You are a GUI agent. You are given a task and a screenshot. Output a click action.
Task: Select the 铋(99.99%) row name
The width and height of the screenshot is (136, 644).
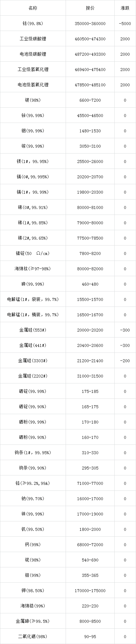coord(33,115)
